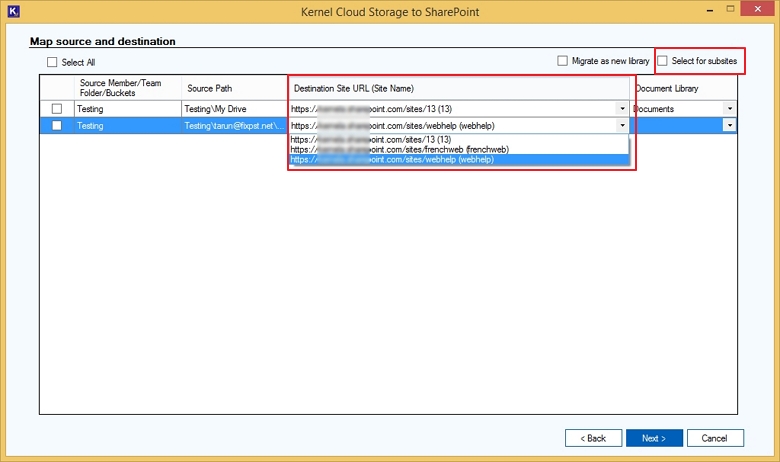Screen dimensions: 780x462
Task: Open the Documents library dropdown arrow
Action: (x=729, y=108)
